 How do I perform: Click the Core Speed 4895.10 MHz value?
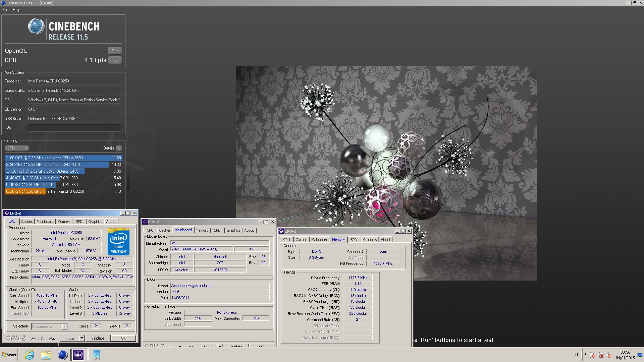point(47,296)
